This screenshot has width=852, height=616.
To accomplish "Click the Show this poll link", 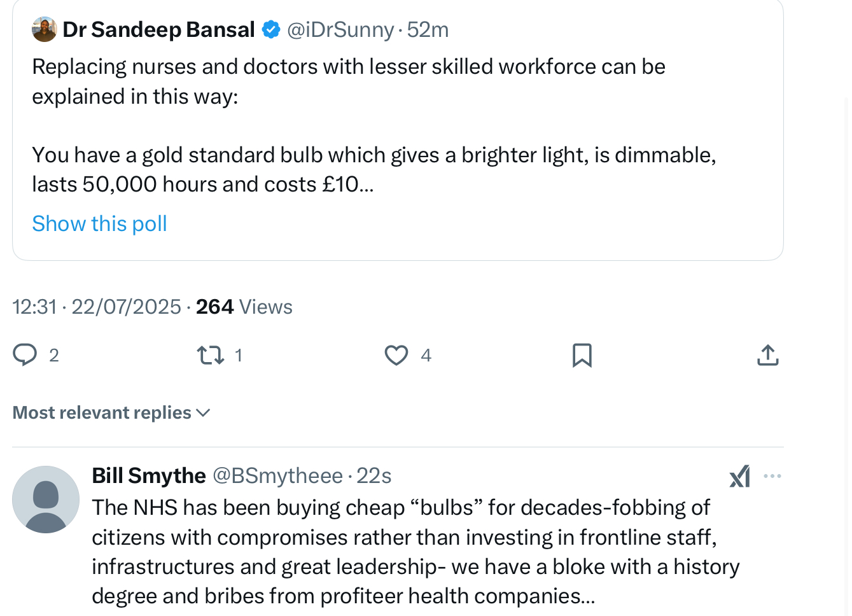I will click(99, 223).
